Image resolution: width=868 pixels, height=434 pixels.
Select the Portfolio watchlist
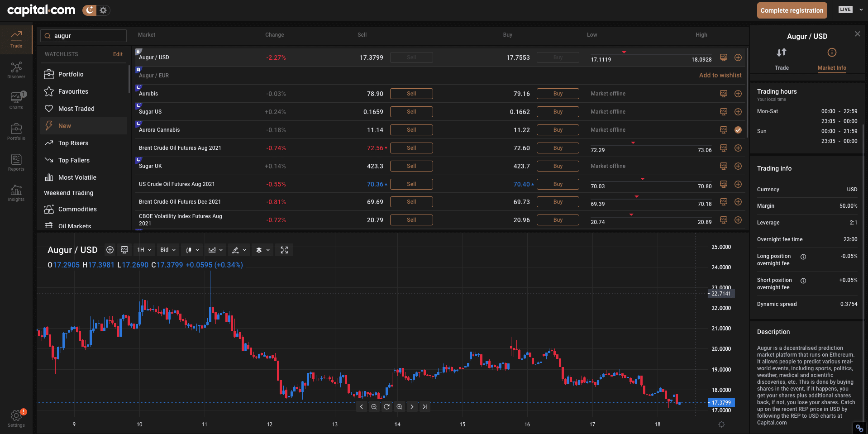point(84,74)
